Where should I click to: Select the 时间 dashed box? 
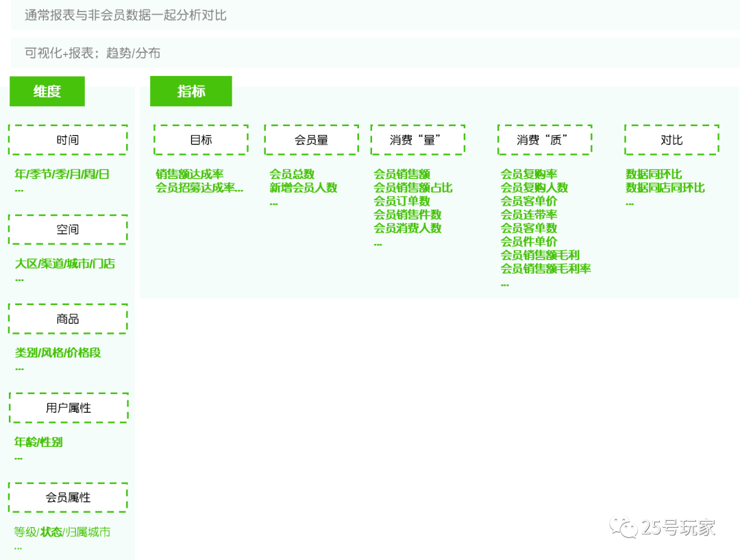[68, 140]
